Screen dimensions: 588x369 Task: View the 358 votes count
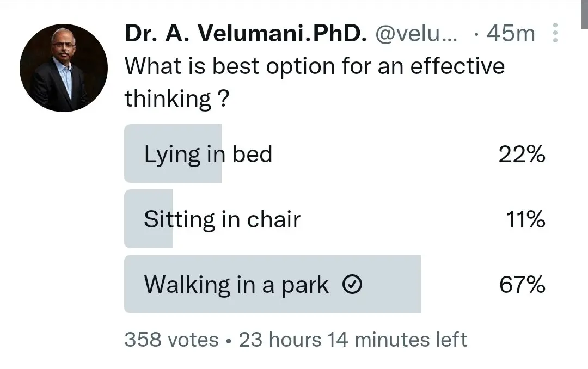(171, 340)
